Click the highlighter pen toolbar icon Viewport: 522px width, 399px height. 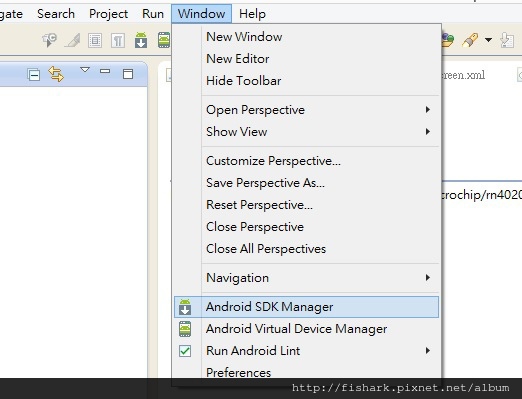click(470, 40)
